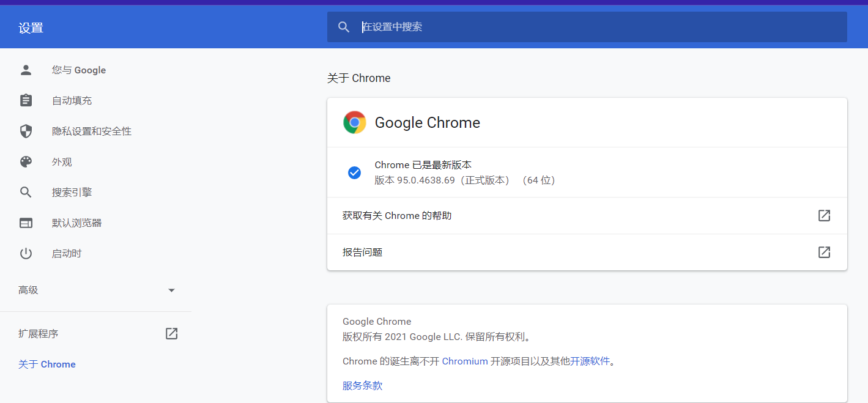Click the 报告问题 row
868x403 pixels.
(587, 252)
